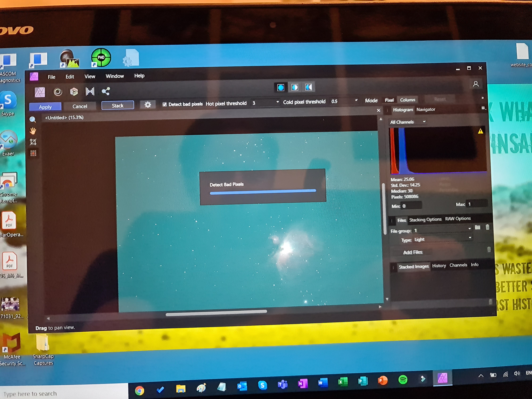This screenshot has width=532, height=399.
Task: Switch to the Develop persona icon
Action: pyautogui.click(x=74, y=92)
